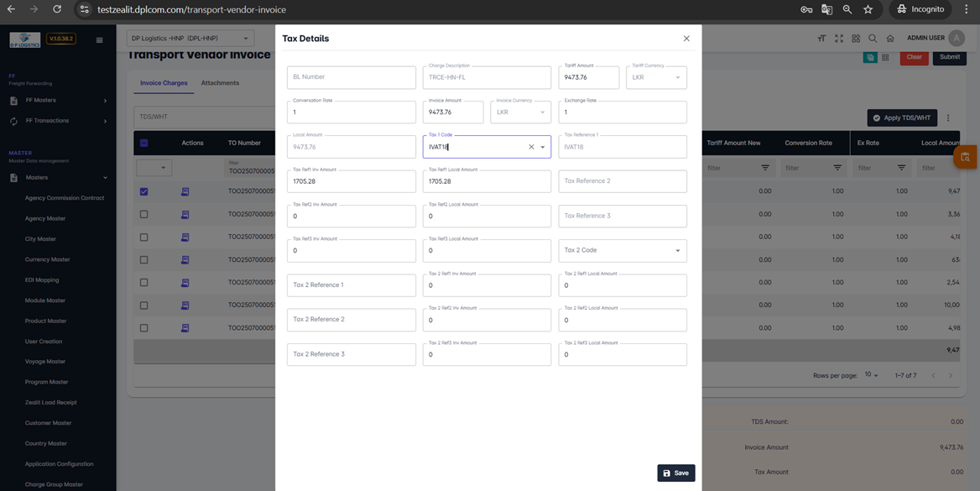Open the three-dot menu beside Apply TDS/WHT
This screenshot has width=980, height=491.
[948, 118]
